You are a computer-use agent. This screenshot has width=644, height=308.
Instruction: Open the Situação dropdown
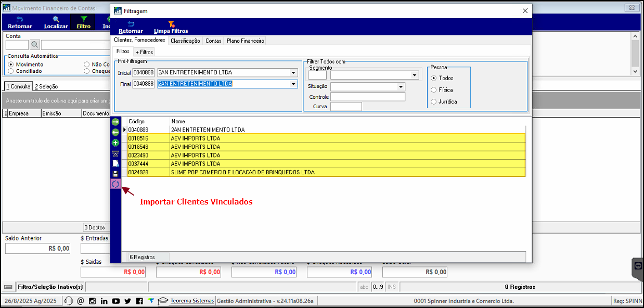(401, 87)
